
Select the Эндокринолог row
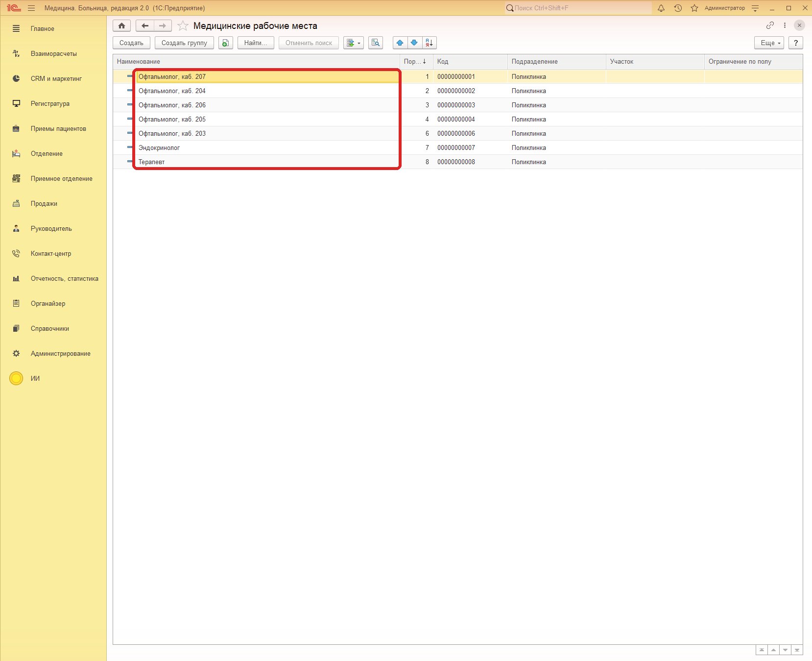coord(457,147)
